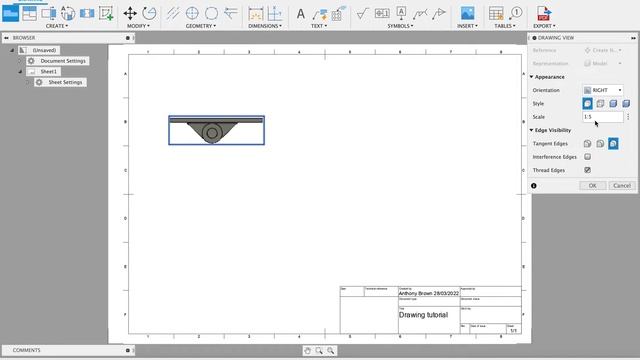Screen dimensions: 640x360
Task: Select the Create Sketch tool
Action: pyautogui.click(x=106, y=13)
